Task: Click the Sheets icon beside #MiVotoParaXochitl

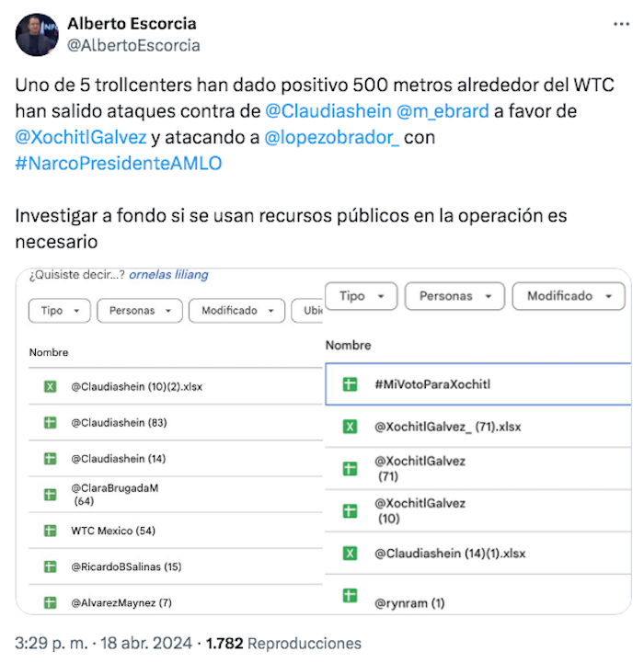Action: pos(350,383)
